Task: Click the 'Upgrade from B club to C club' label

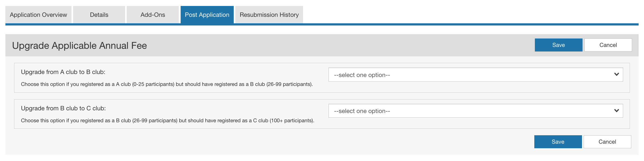Action: [x=63, y=108]
